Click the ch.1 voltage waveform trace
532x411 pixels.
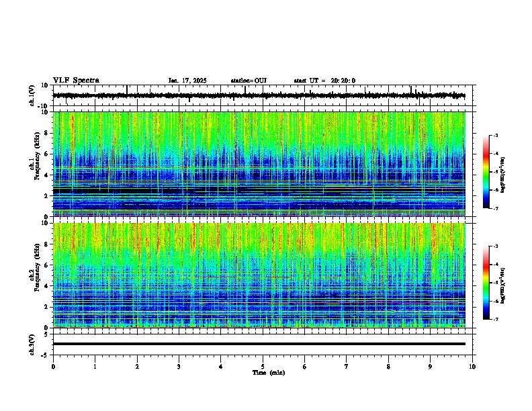[259, 95]
